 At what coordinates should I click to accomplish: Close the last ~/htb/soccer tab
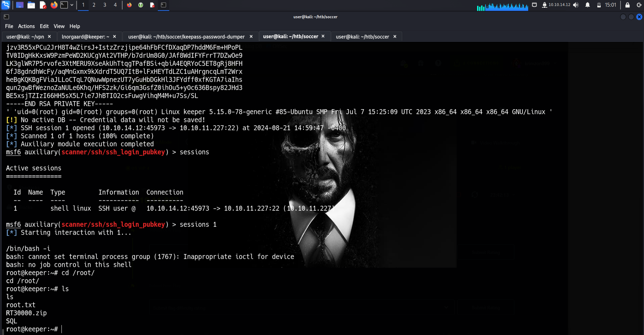point(395,36)
